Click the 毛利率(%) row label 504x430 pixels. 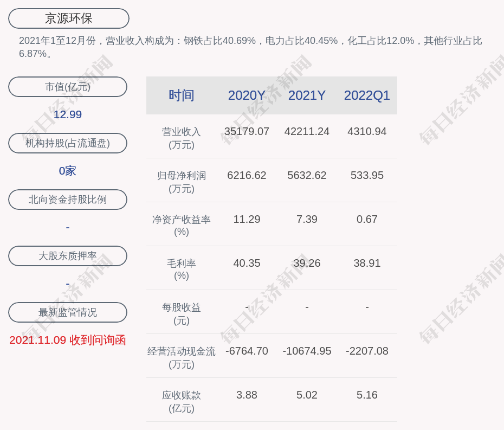click(182, 269)
